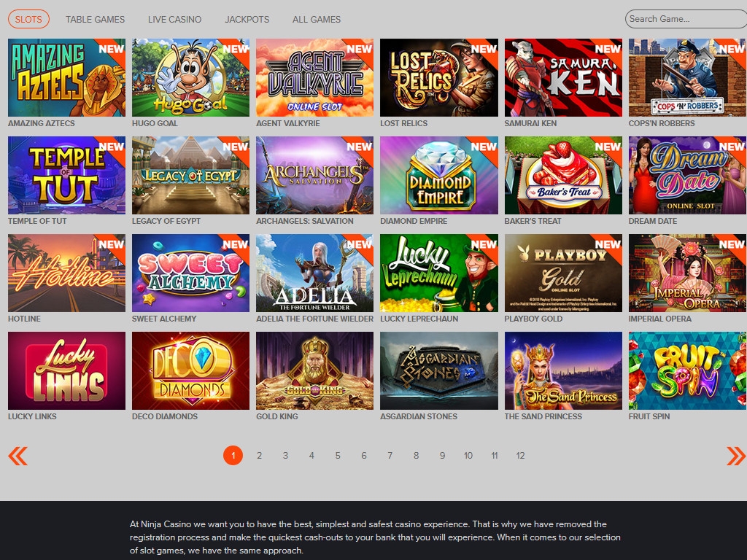Click the Search Game input field
The width and height of the screenshot is (747, 560).
coord(686,19)
